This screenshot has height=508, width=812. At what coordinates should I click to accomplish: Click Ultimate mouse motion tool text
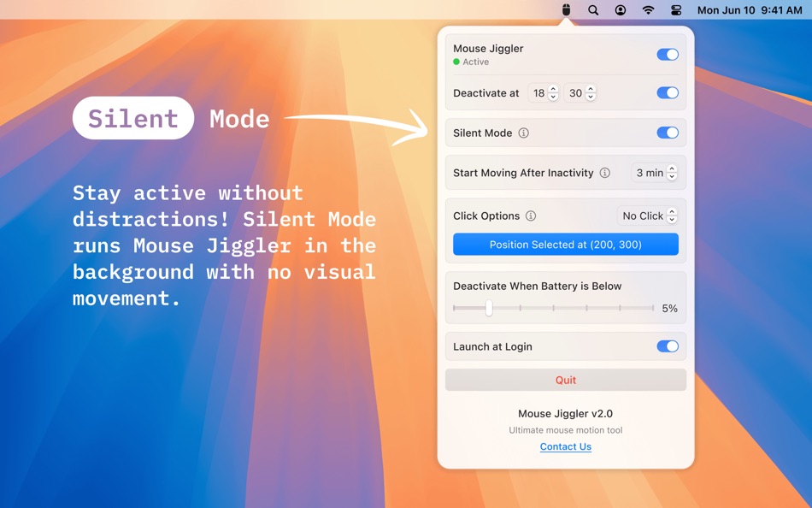pos(566,430)
